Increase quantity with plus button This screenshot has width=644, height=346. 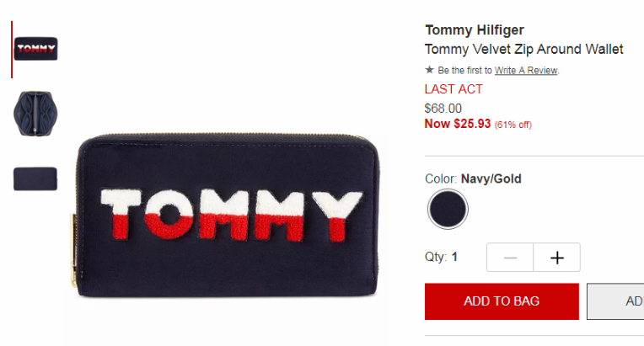tap(557, 258)
